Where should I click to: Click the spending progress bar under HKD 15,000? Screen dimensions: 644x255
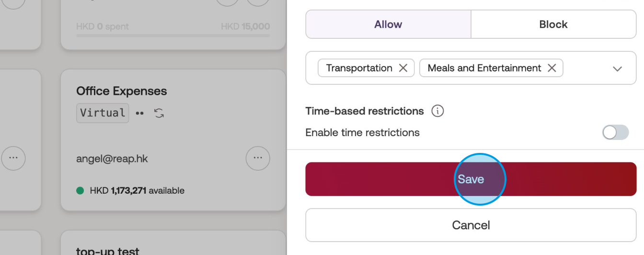[173, 35]
